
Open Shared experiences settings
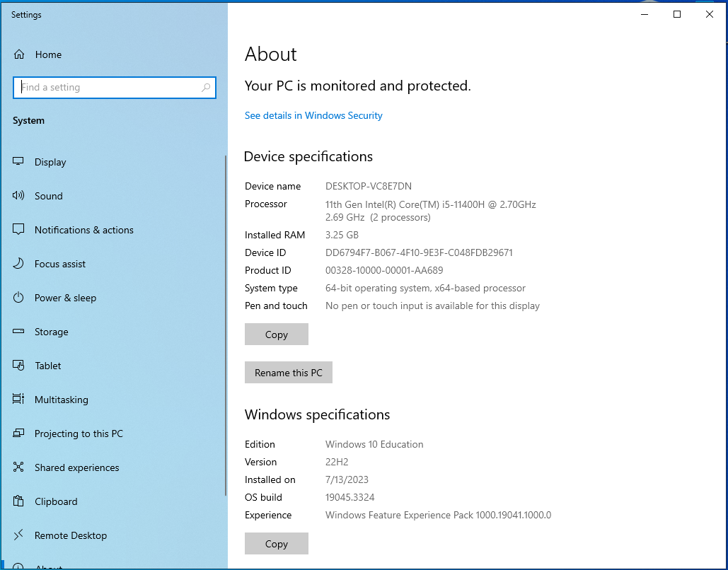click(76, 467)
